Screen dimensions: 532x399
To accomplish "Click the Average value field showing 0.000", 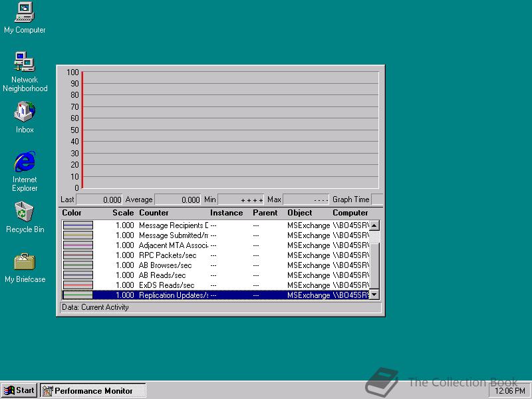I will (x=178, y=199).
